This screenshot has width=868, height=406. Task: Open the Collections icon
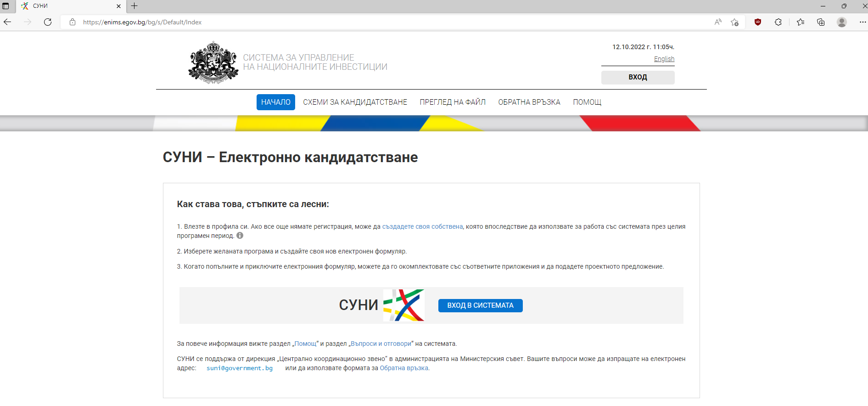(821, 22)
